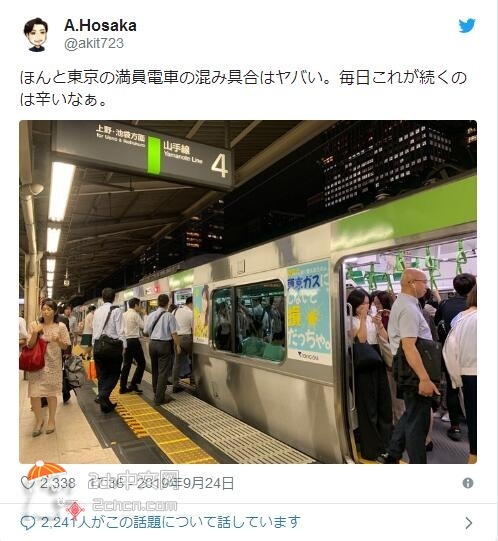View the crowded train photo full size
Viewport: 498px width, 541px height.
pos(248,292)
